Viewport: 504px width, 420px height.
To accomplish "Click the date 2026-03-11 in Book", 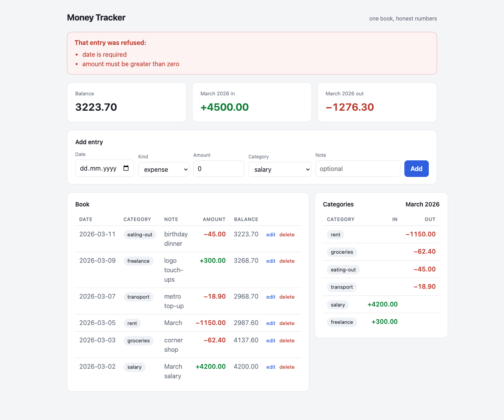I will click(97, 234).
